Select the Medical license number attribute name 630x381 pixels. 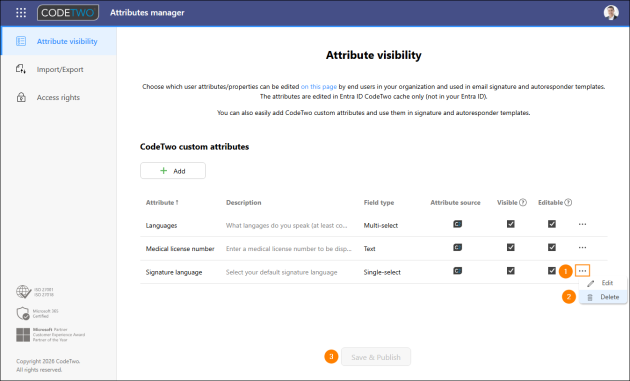pyautogui.click(x=180, y=249)
